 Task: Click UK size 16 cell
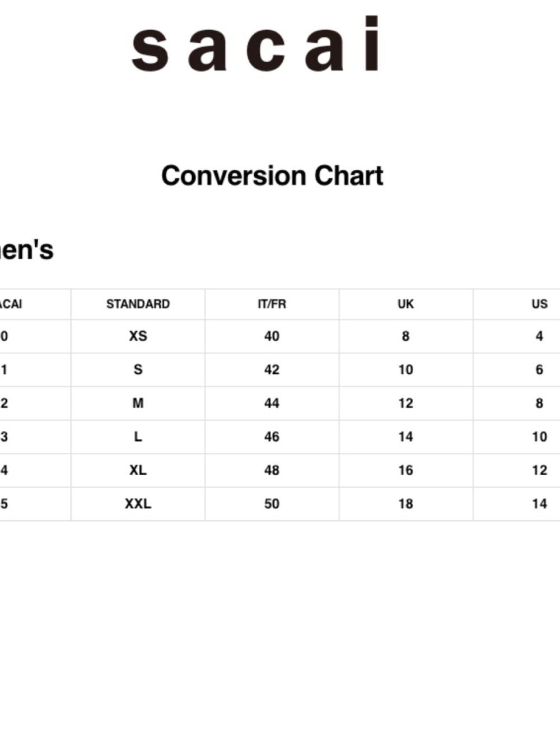pyautogui.click(x=405, y=470)
